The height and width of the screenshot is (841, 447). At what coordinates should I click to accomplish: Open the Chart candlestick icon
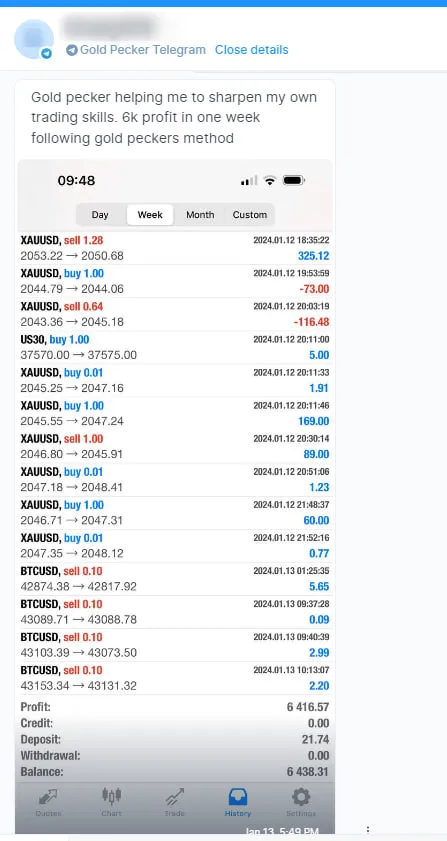(x=111, y=795)
